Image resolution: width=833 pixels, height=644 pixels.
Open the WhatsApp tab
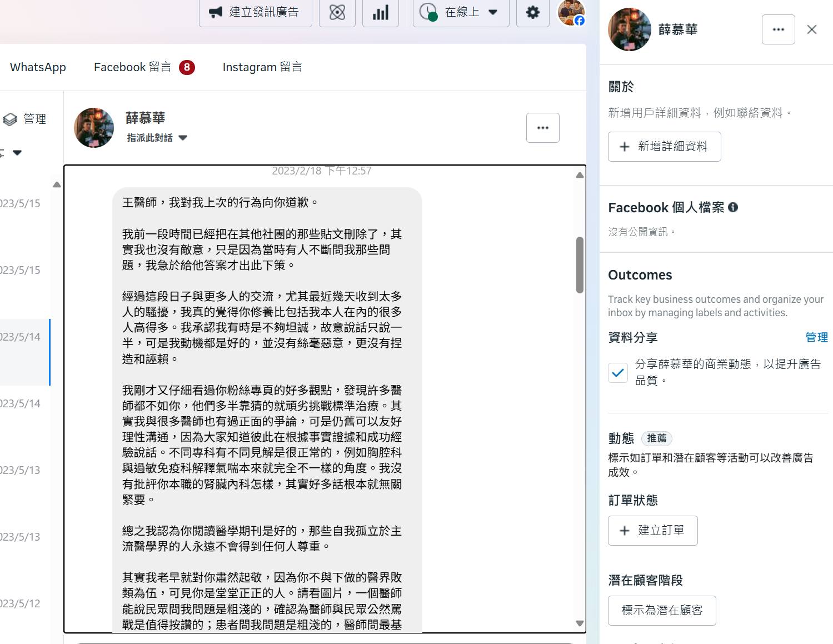[x=38, y=67]
